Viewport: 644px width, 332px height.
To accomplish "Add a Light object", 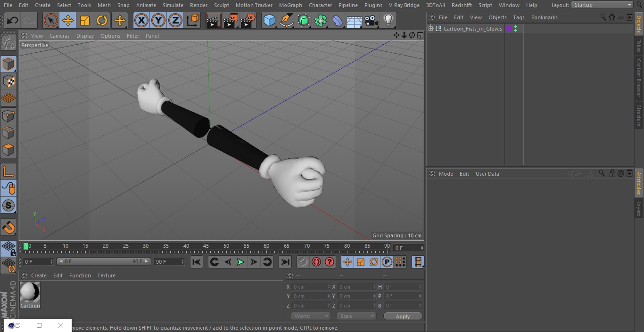I will pos(388,21).
